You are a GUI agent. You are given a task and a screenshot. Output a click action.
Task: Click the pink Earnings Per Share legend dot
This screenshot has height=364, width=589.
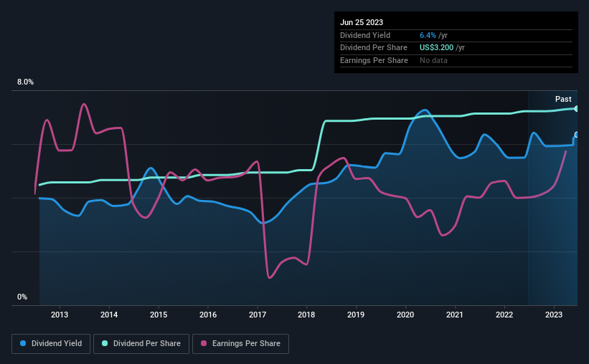[x=204, y=343]
